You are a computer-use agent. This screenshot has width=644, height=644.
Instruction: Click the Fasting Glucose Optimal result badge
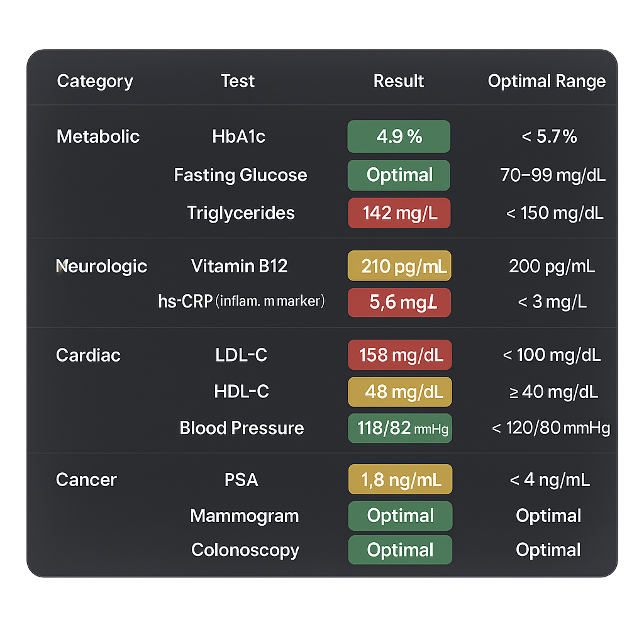399,175
